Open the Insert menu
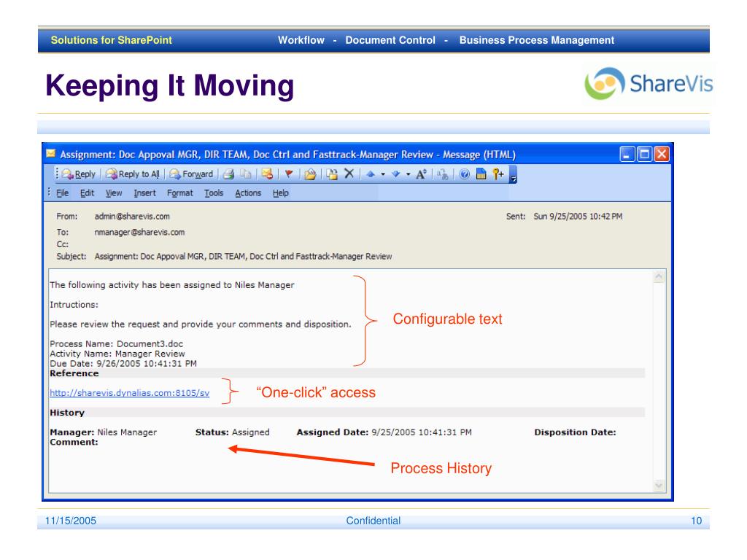 pyautogui.click(x=144, y=192)
